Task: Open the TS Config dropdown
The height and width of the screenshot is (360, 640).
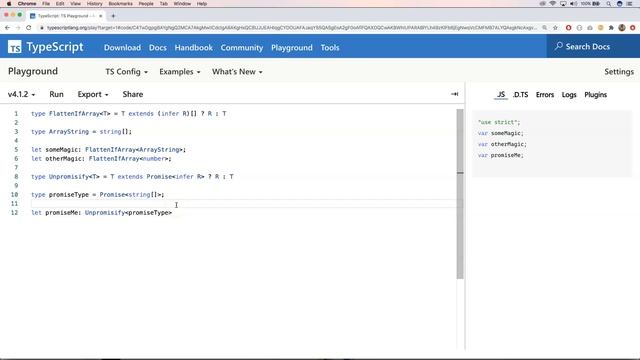Action: [127, 71]
